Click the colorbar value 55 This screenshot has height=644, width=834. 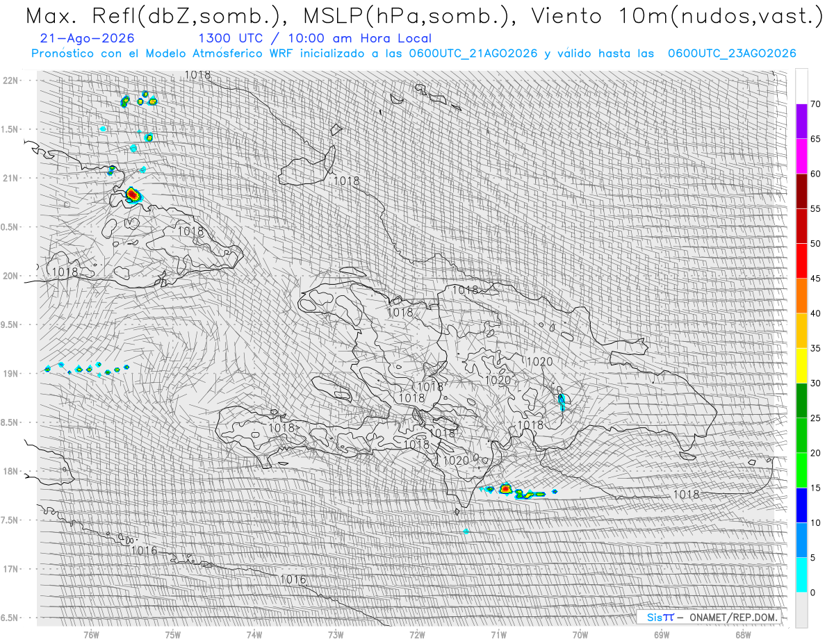click(x=815, y=208)
